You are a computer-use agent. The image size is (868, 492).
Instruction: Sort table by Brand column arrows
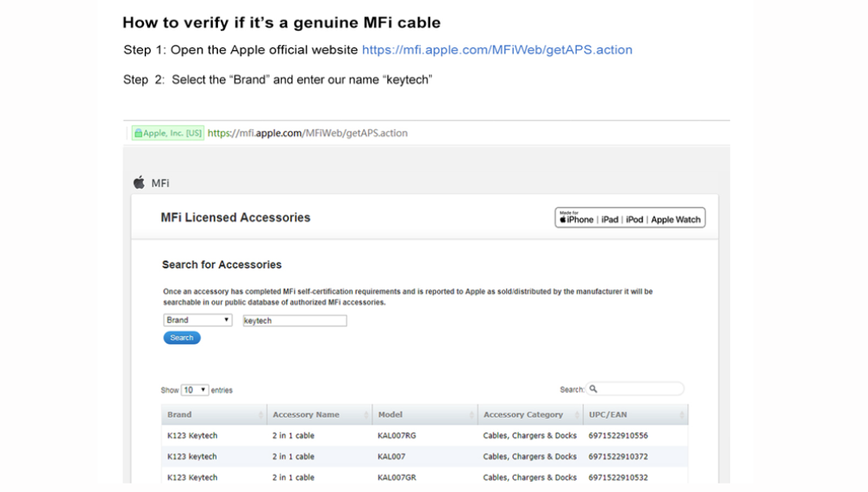click(x=260, y=414)
